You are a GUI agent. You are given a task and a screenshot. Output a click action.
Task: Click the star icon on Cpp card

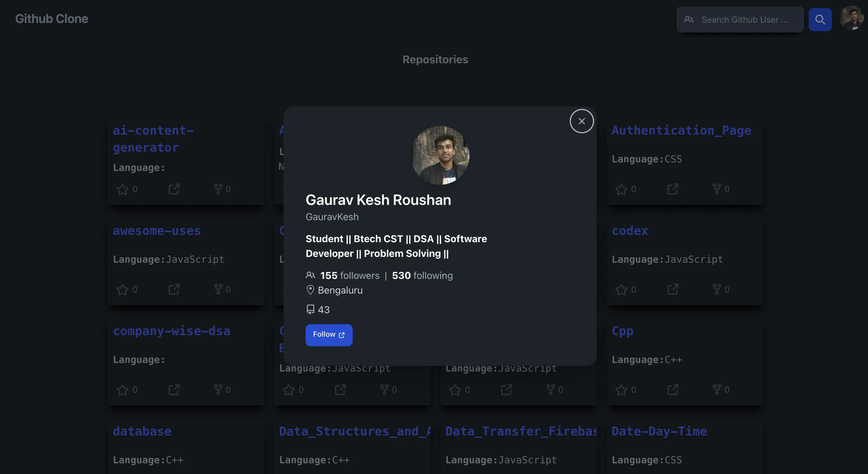pyautogui.click(x=621, y=390)
